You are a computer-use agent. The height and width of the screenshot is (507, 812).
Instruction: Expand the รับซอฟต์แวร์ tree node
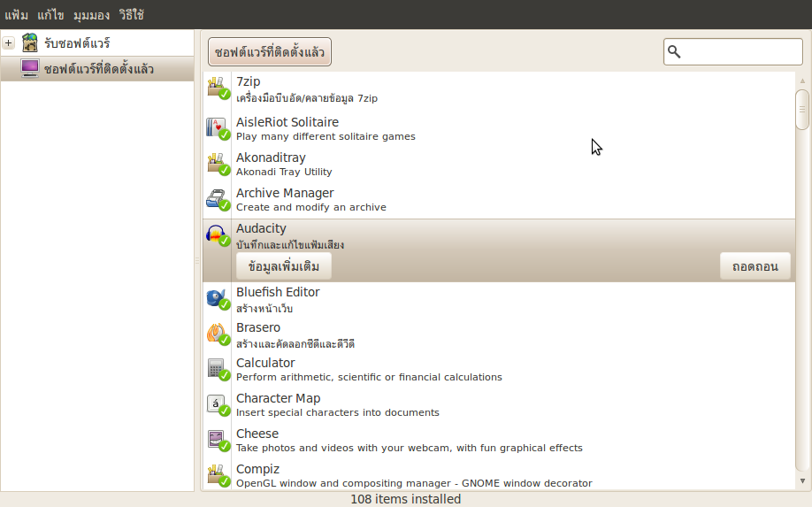(8, 43)
